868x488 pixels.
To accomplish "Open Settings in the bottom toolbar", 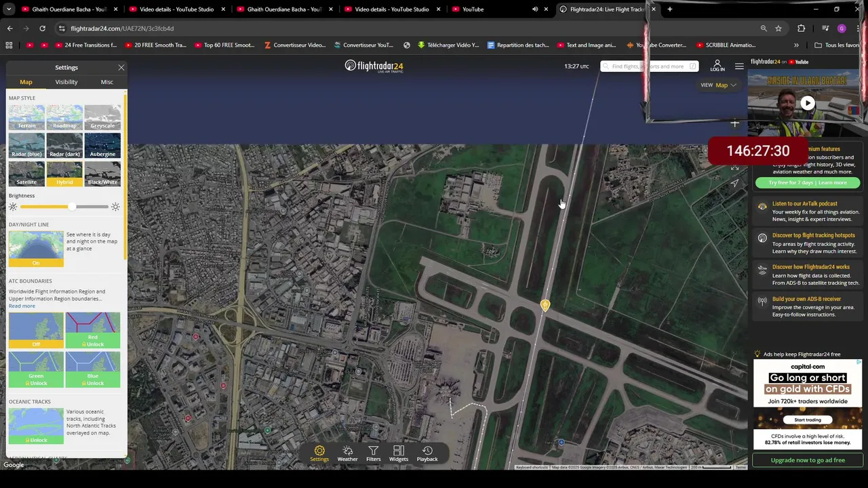I will point(319,453).
